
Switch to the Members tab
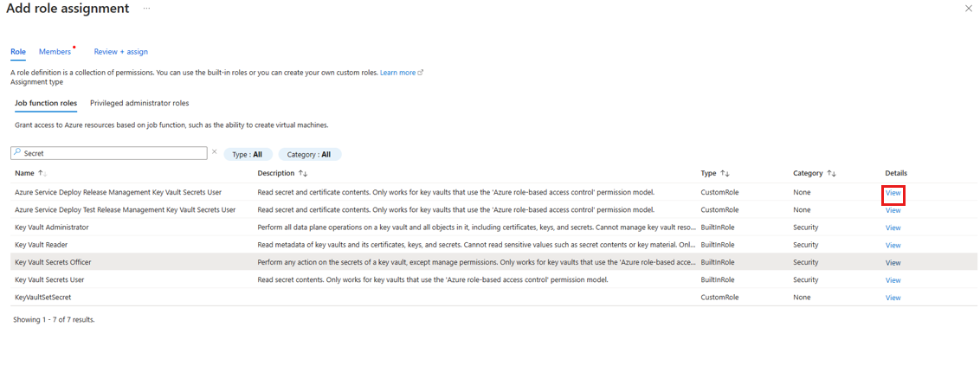55,52
